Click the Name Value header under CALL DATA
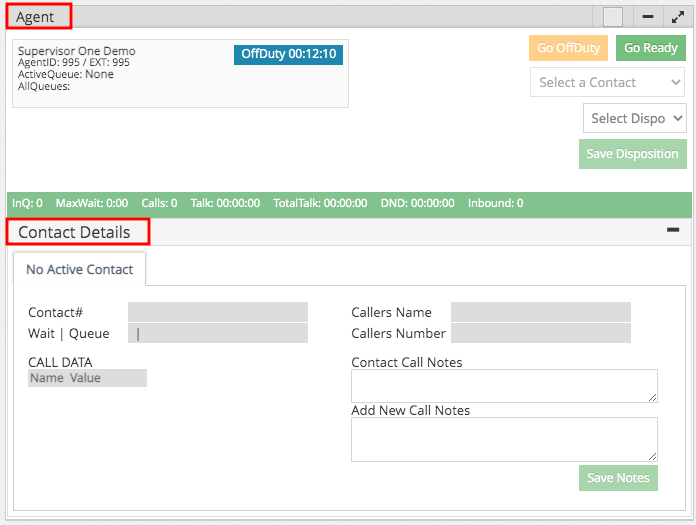The height and width of the screenshot is (525, 696). tap(87, 378)
